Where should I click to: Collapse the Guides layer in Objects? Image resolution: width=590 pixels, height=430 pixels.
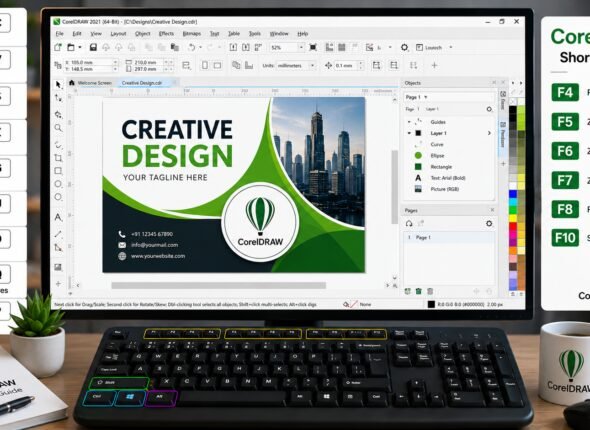[409, 122]
